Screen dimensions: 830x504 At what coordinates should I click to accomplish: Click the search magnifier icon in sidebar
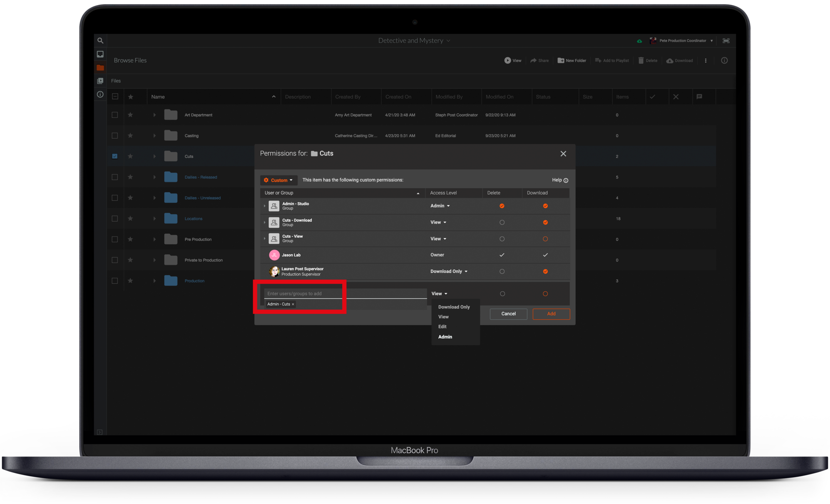pos(100,40)
